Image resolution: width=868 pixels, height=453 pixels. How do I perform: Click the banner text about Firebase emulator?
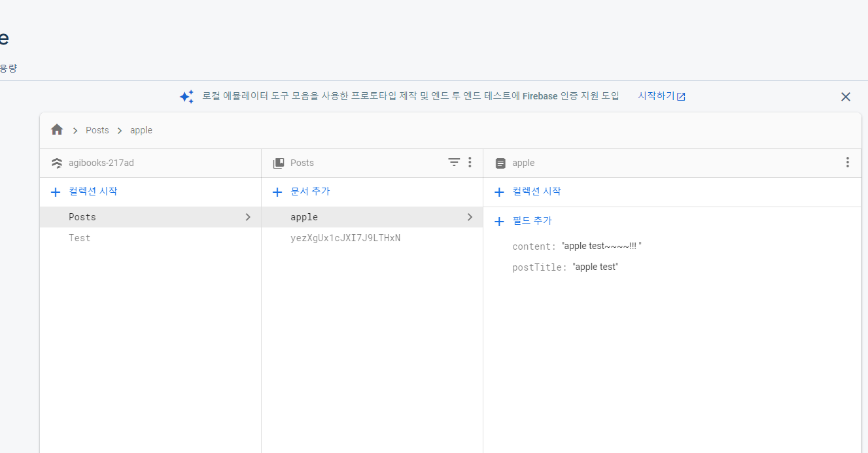coord(411,96)
